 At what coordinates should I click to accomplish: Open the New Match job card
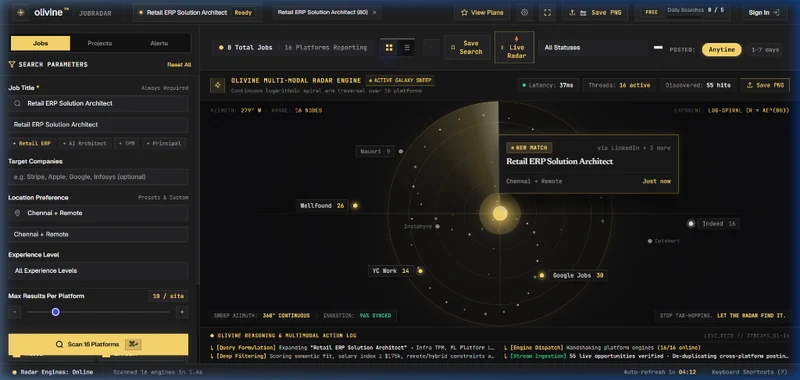(588, 164)
